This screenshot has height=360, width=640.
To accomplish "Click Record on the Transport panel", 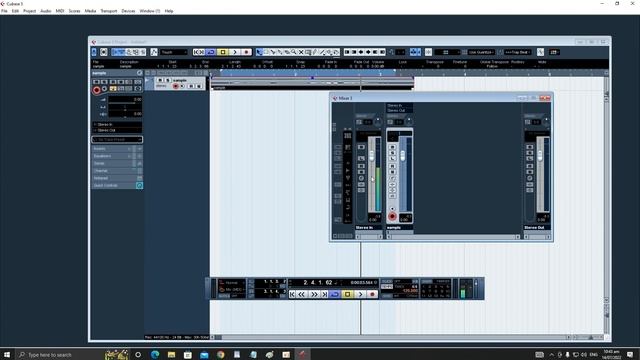I will pyautogui.click(x=372, y=294).
